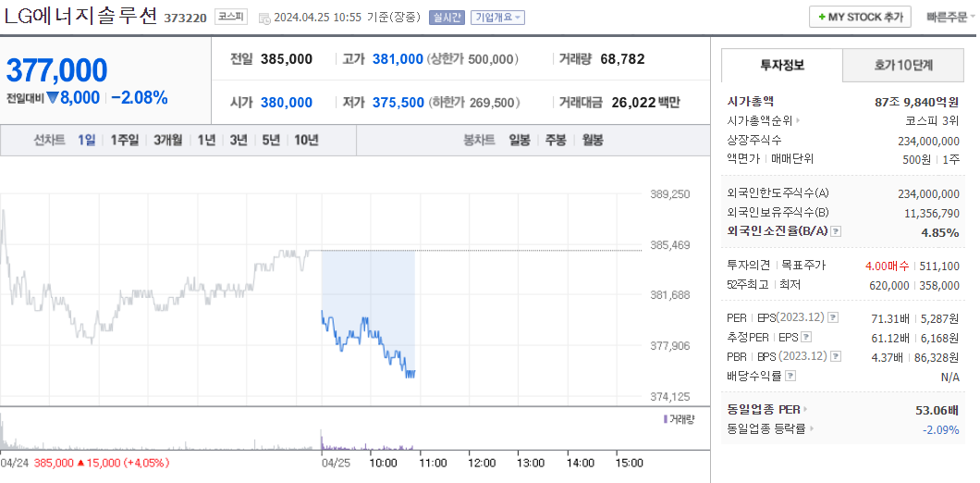Click the 04/25 date label on the chart

(336, 463)
